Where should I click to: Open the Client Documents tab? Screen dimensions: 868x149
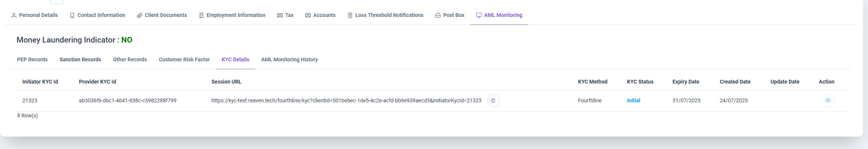point(162,15)
